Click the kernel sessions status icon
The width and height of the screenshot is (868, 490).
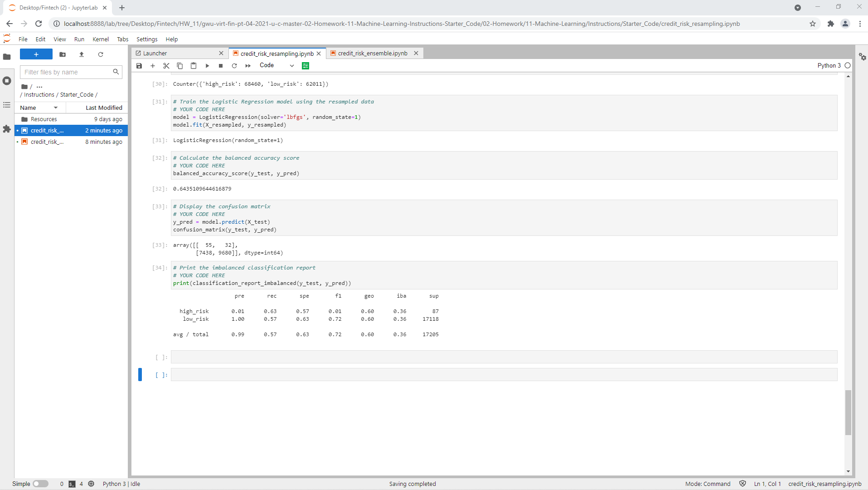91,484
